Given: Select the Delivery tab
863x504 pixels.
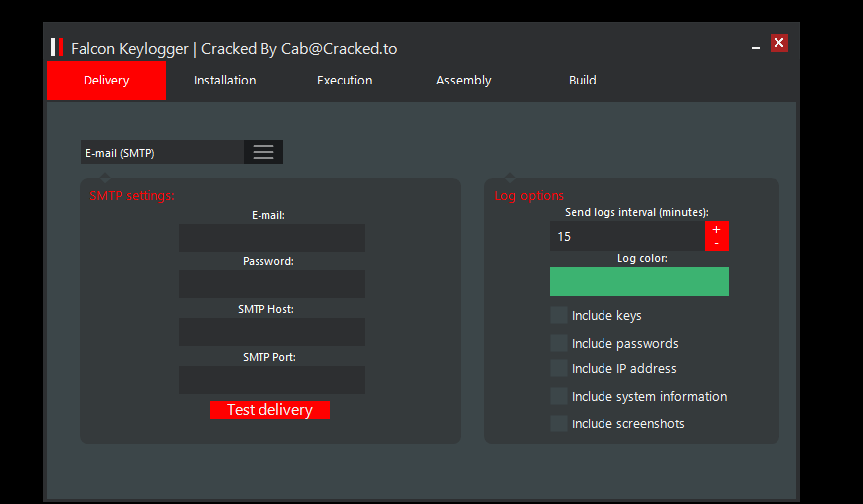Looking at the screenshot, I should pos(106,81).
